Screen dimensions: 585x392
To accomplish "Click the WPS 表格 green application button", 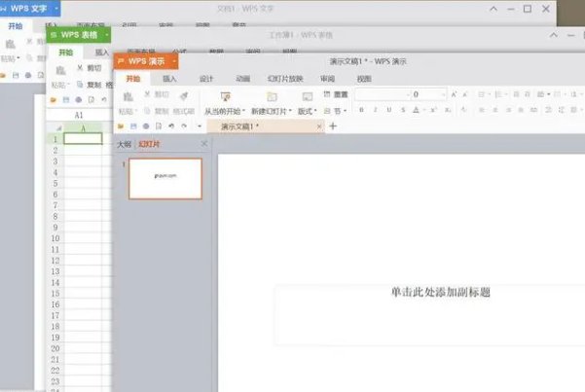I will click(x=78, y=35).
